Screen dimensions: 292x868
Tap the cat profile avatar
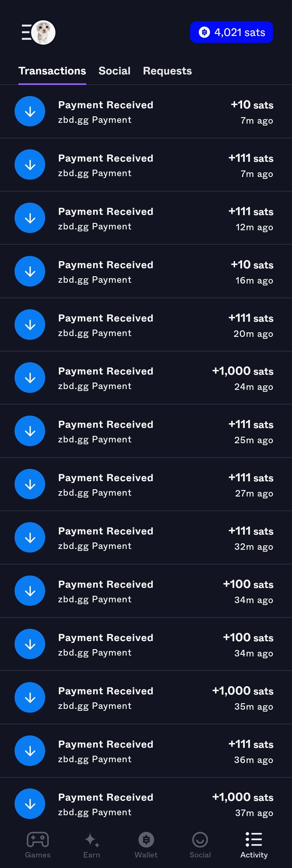[x=43, y=32]
